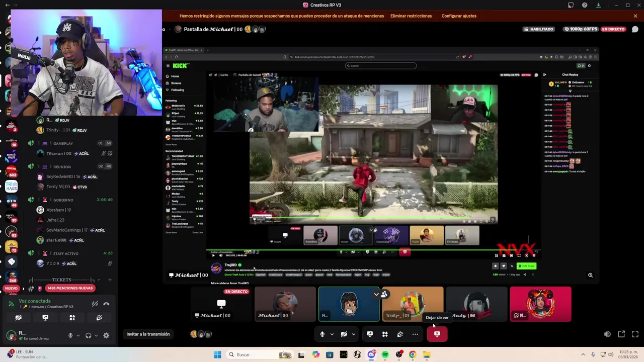
Task: Click Invitar a la transmisión button
Action: [x=148, y=334]
